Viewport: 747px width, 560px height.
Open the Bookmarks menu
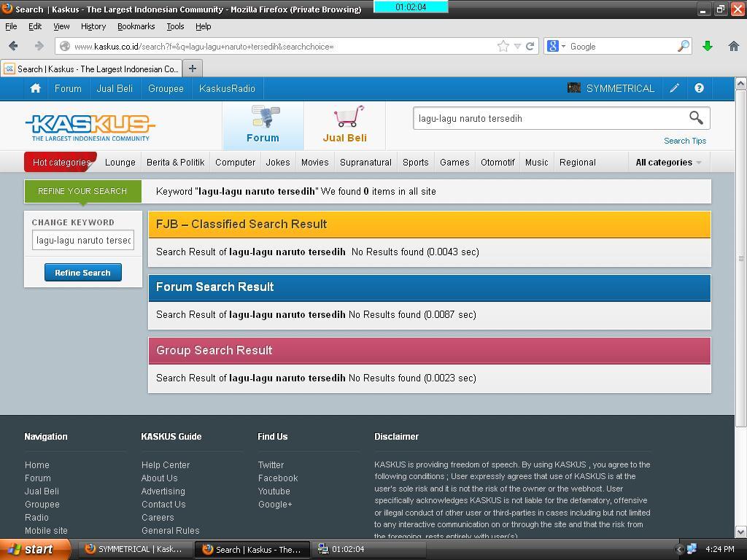(x=136, y=26)
